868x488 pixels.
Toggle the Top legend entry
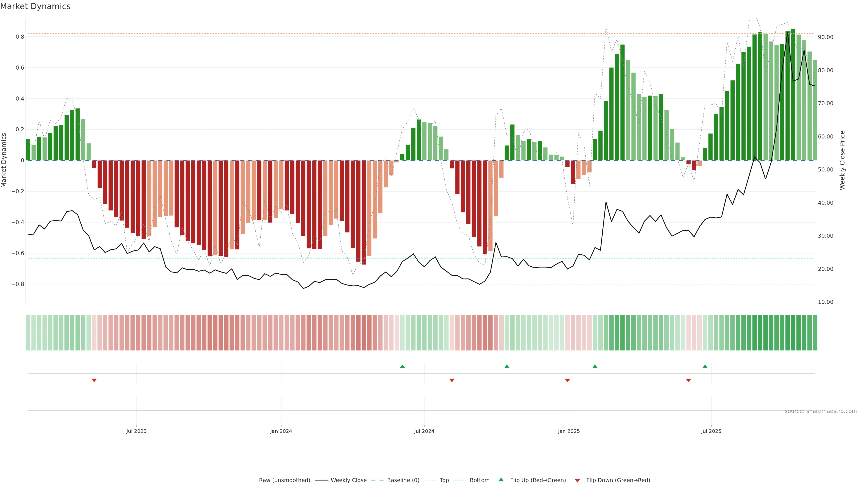tap(444, 480)
